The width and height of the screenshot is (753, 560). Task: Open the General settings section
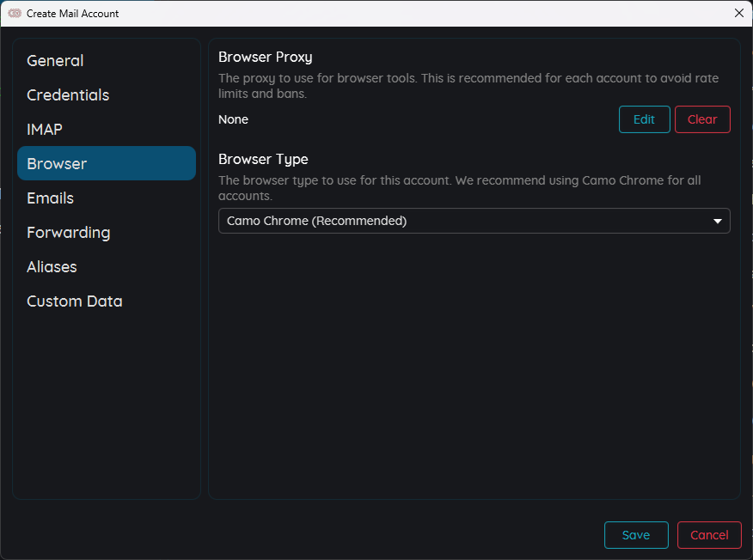point(106,60)
